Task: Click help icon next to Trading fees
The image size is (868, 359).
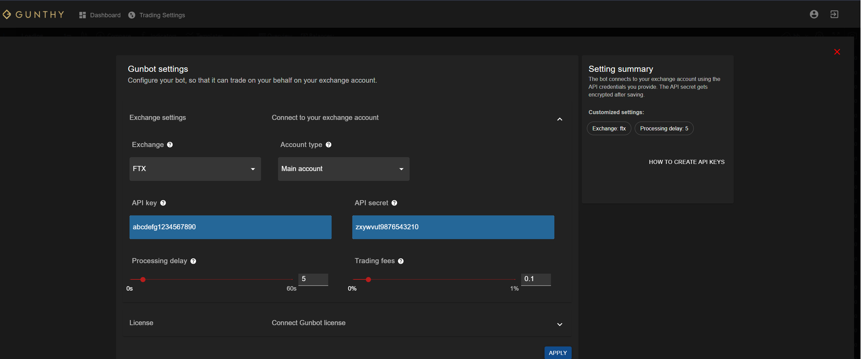Action: (400, 261)
